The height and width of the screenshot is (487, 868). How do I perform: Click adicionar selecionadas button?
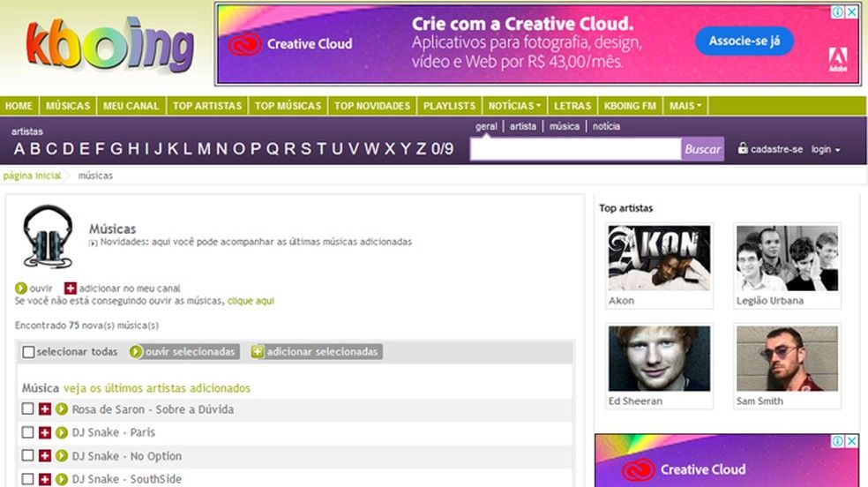pyautogui.click(x=316, y=352)
